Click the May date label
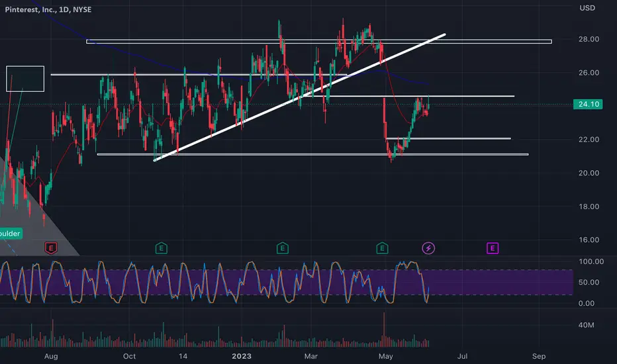This screenshot has height=364, width=617. tap(385, 356)
